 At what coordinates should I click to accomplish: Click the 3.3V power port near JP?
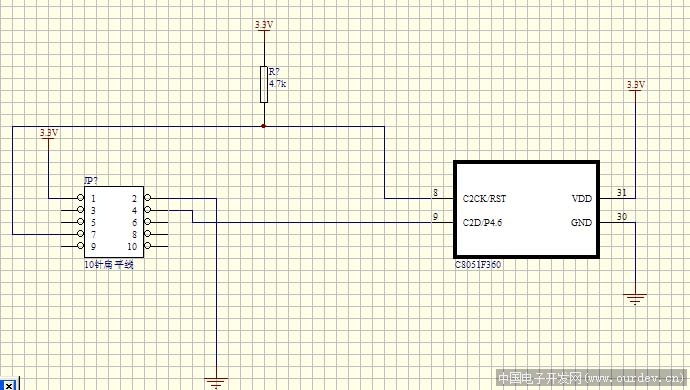coord(48,133)
